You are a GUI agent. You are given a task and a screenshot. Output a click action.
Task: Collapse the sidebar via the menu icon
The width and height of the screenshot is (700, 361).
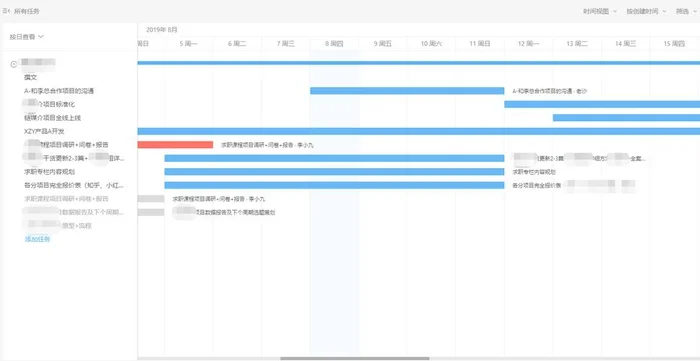(x=6, y=11)
